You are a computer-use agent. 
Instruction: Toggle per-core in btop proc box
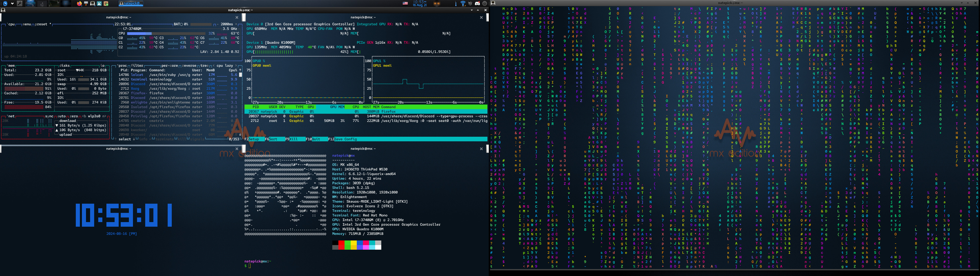(170, 66)
